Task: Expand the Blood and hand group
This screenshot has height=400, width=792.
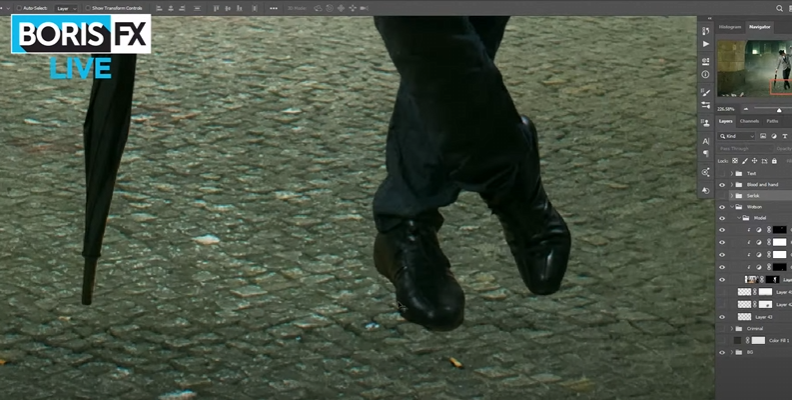Action: point(732,185)
